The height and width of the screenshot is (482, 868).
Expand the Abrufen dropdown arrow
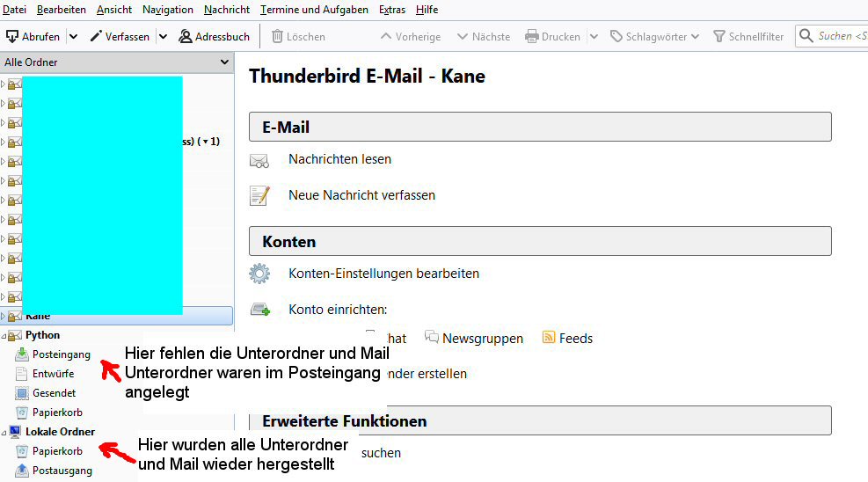(x=73, y=37)
